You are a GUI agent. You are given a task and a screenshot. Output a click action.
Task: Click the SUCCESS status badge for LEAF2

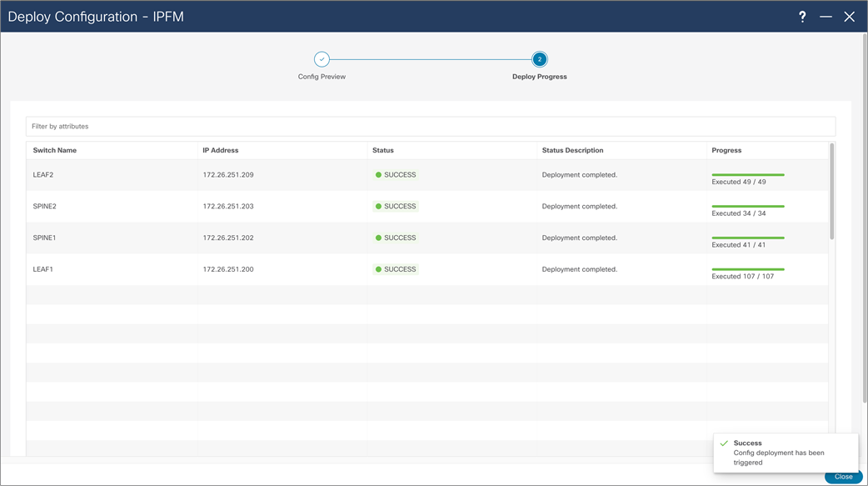pyautogui.click(x=395, y=174)
